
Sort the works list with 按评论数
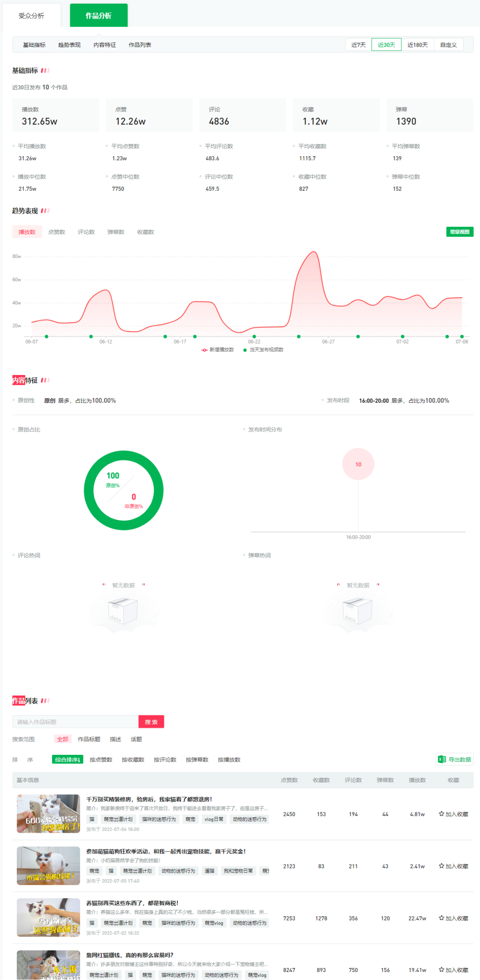(165, 759)
